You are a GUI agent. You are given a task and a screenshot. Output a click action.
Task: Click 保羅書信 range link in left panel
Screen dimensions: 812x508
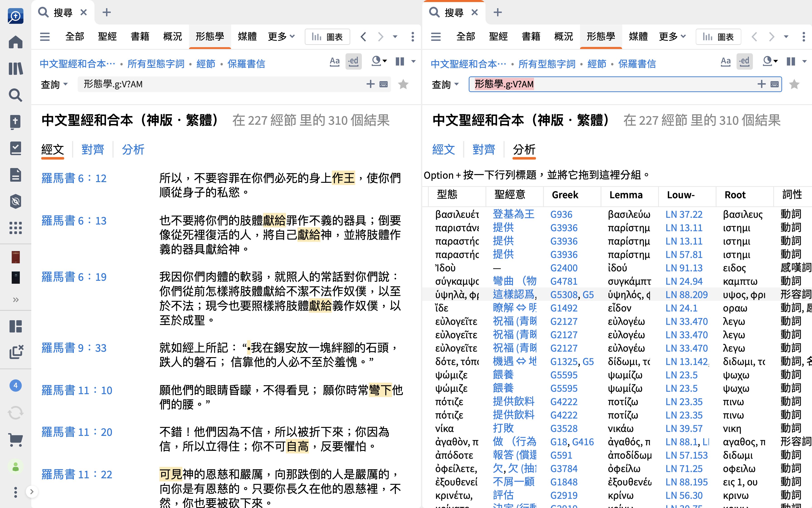pos(246,63)
